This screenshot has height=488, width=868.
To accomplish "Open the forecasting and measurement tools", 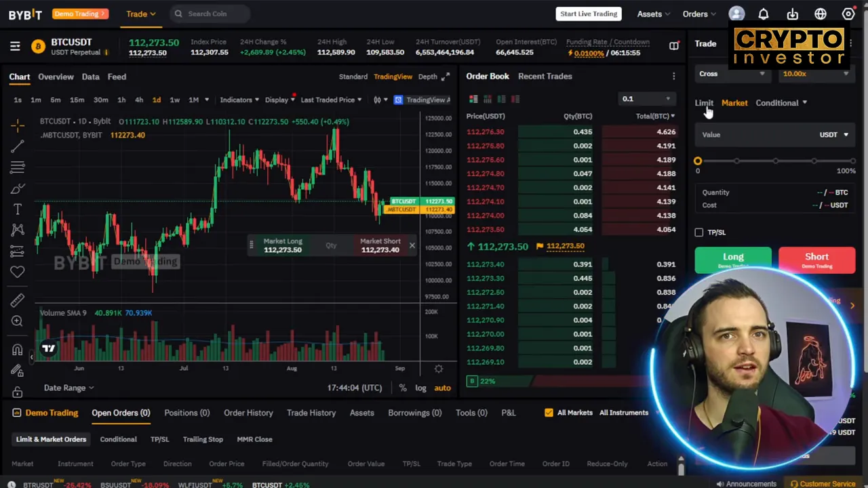I will [18, 251].
